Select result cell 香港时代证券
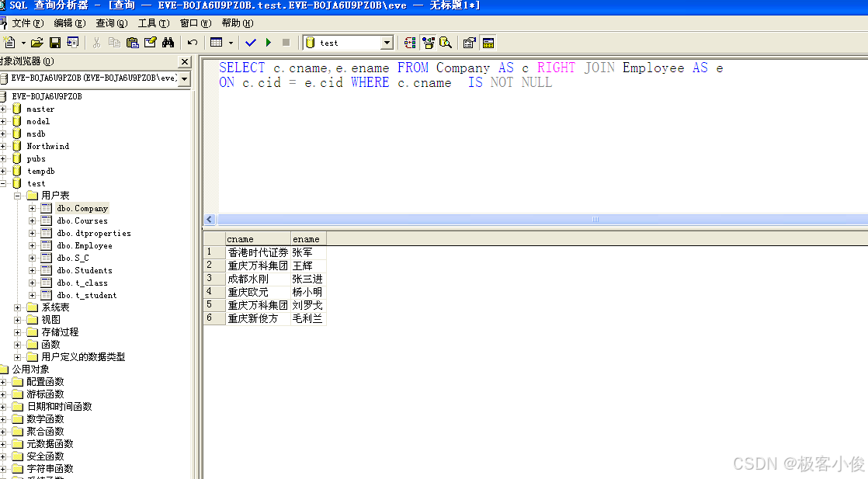 pyautogui.click(x=258, y=252)
